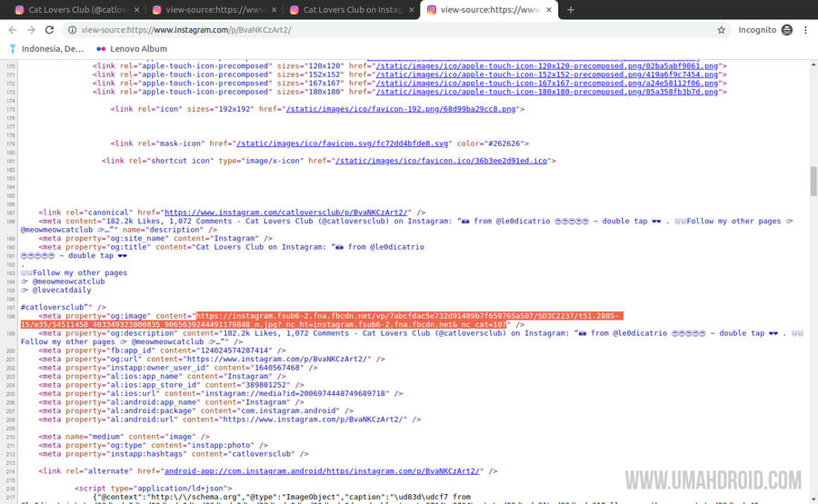
Task: Switch to the first Cat Lovers Club tab
Action: [71, 10]
